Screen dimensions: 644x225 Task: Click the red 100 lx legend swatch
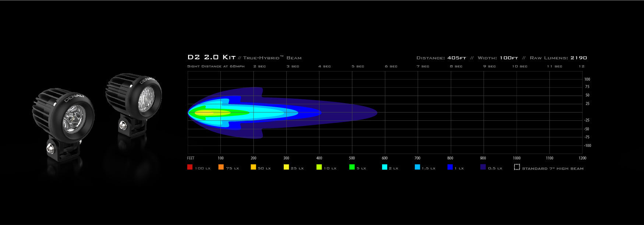pyautogui.click(x=190, y=167)
